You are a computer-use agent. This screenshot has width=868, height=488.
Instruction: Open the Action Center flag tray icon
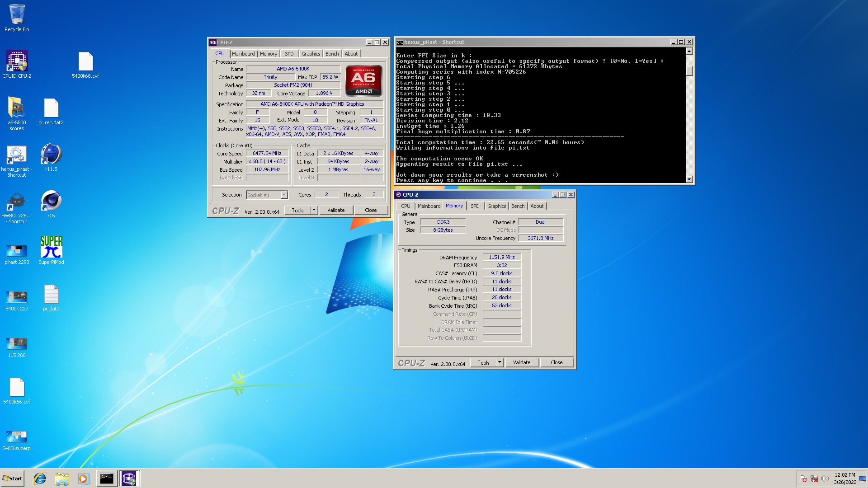pos(803,479)
